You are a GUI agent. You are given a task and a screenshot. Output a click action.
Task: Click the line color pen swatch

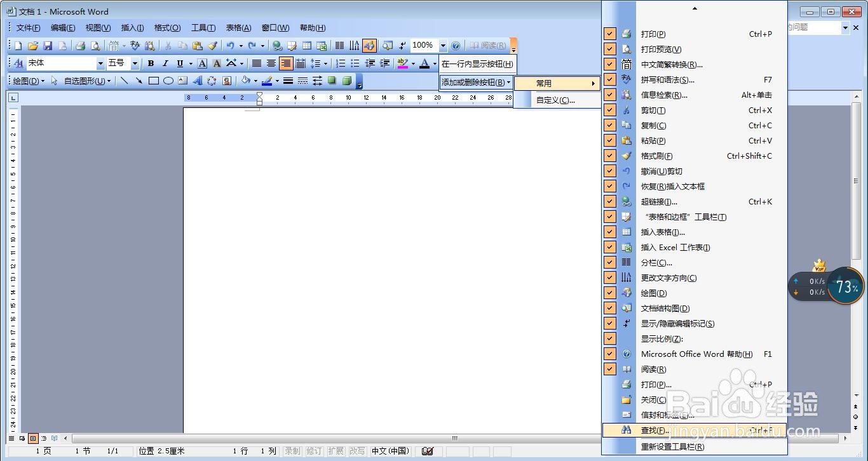(267, 81)
